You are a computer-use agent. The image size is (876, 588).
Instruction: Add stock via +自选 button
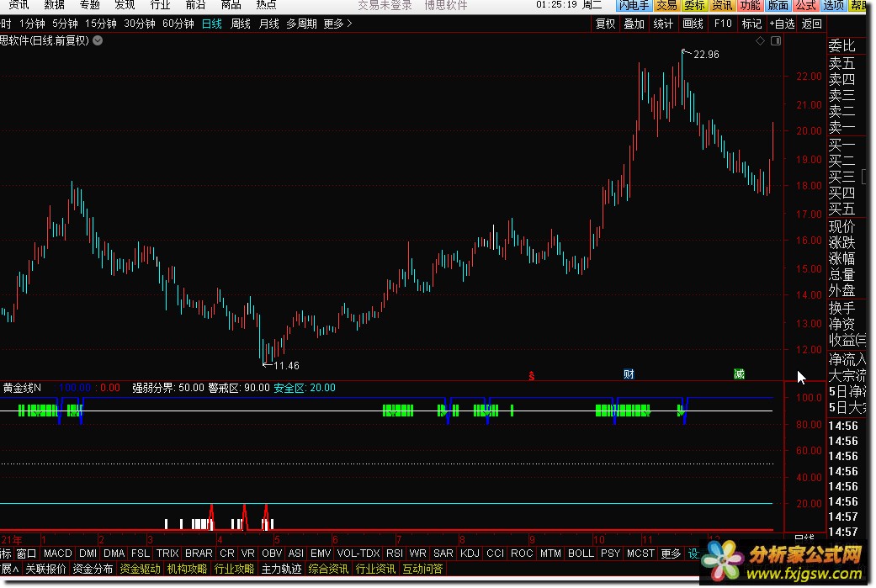782,24
